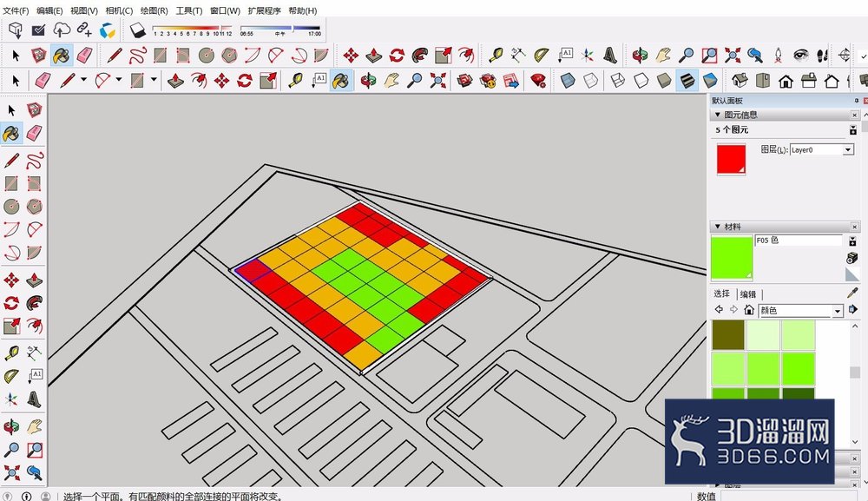Image resolution: width=868 pixels, height=501 pixels.
Task: Select the Pie tool in second toolbar row
Action: coord(321,56)
